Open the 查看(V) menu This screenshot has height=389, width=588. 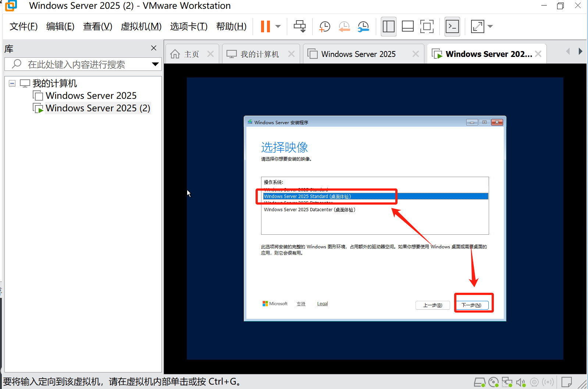[x=97, y=26]
